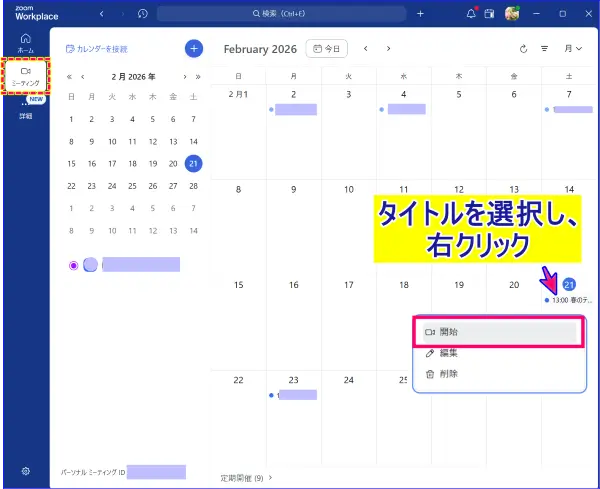Go back with the title bar arrow
This screenshot has height=489, width=600.
pos(102,14)
